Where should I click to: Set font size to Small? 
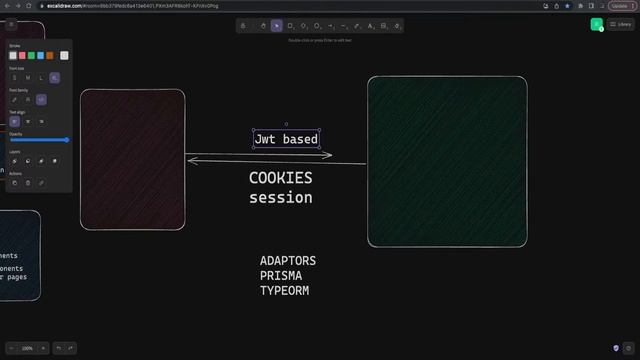pos(14,78)
